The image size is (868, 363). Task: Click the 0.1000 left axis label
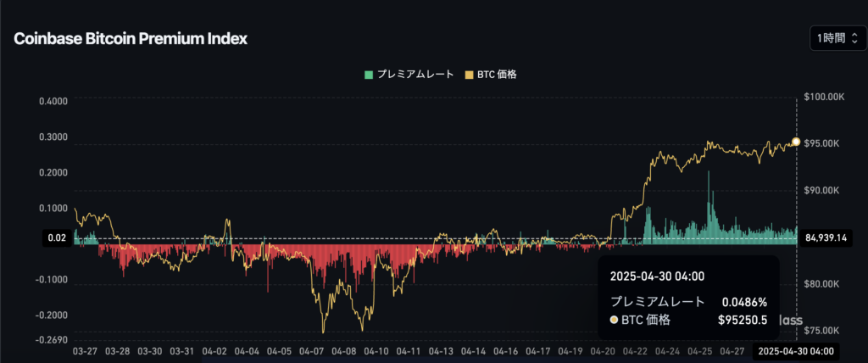tap(53, 209)
